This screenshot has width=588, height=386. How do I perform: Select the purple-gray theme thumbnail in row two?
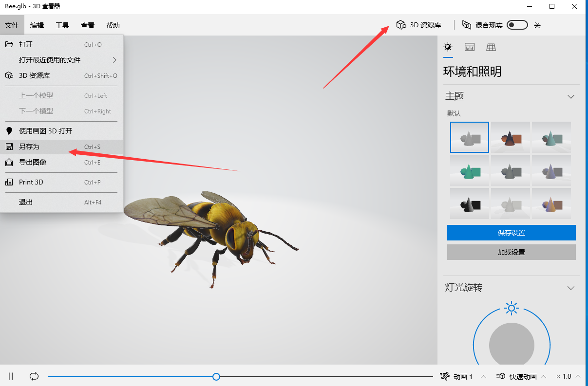click(x=551, y=170)
